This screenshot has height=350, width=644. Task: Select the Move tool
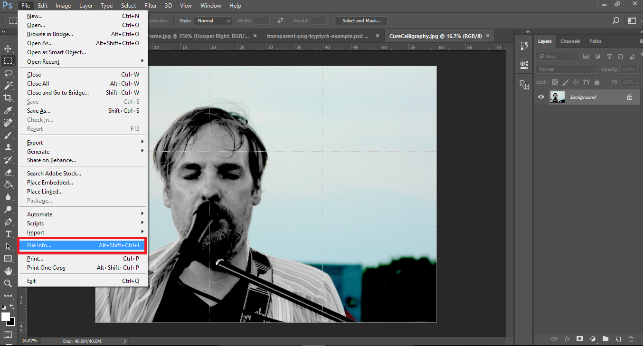pyautogui.click(x=8, y=48)
